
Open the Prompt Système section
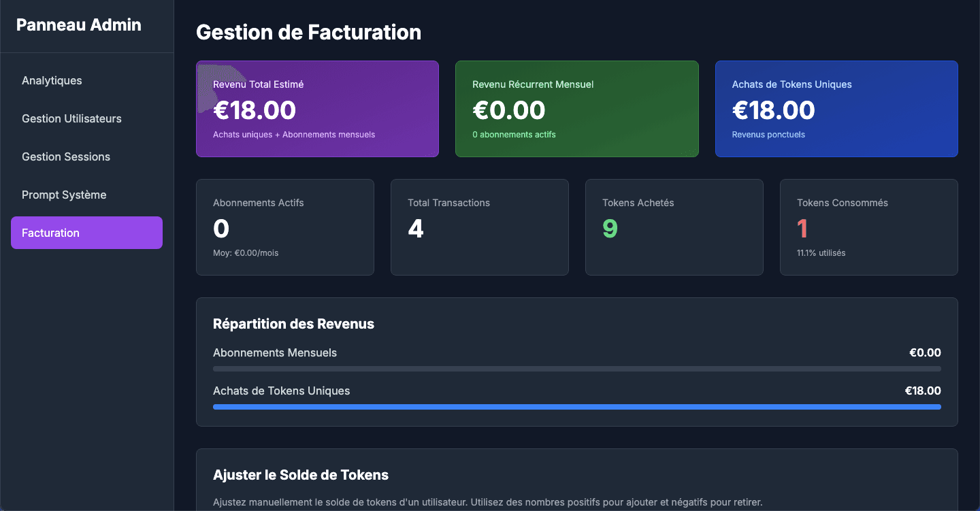pyautogui.click(x=64, y=195)
